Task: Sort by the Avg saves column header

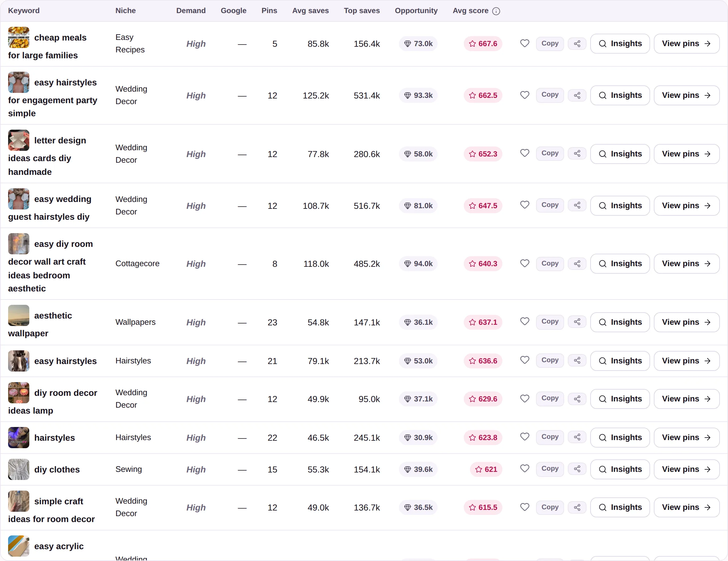Action: tap(310, 11)
